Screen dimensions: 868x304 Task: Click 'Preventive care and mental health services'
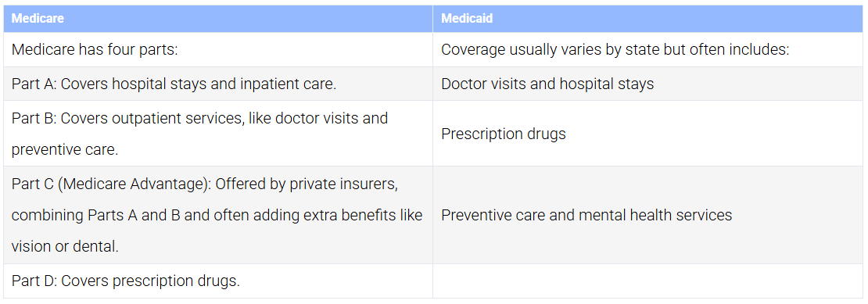[x=586, y=215]
